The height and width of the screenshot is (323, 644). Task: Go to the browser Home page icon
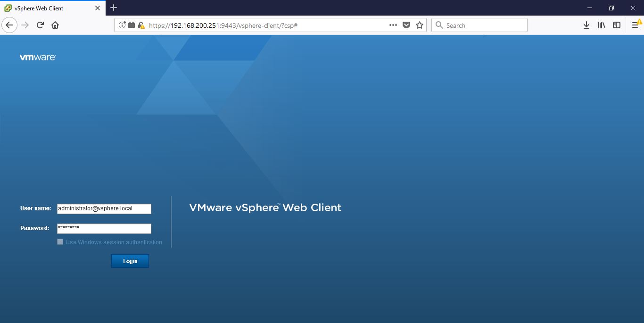pyautogui.click(x=55, y=25)
